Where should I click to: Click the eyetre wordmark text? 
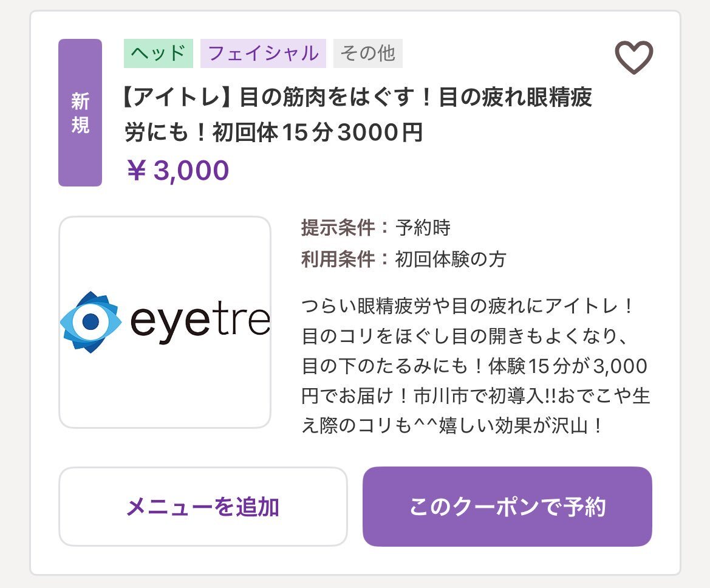200,322
